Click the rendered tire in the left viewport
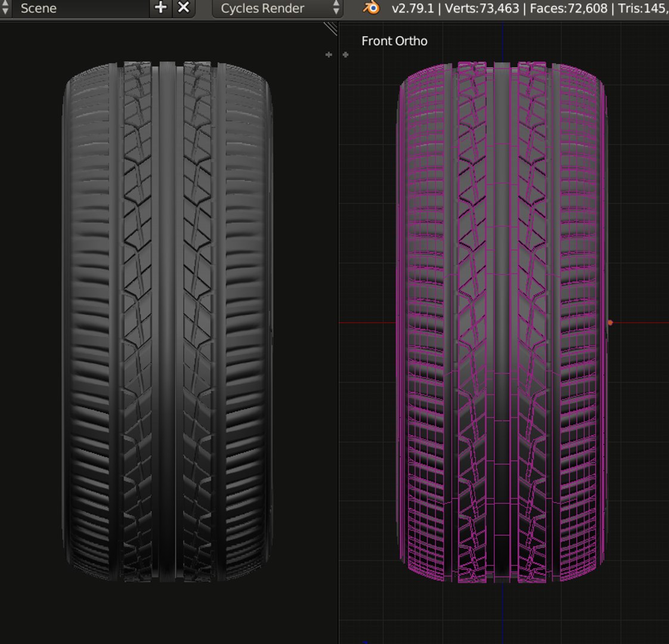 tap(168, 322)
